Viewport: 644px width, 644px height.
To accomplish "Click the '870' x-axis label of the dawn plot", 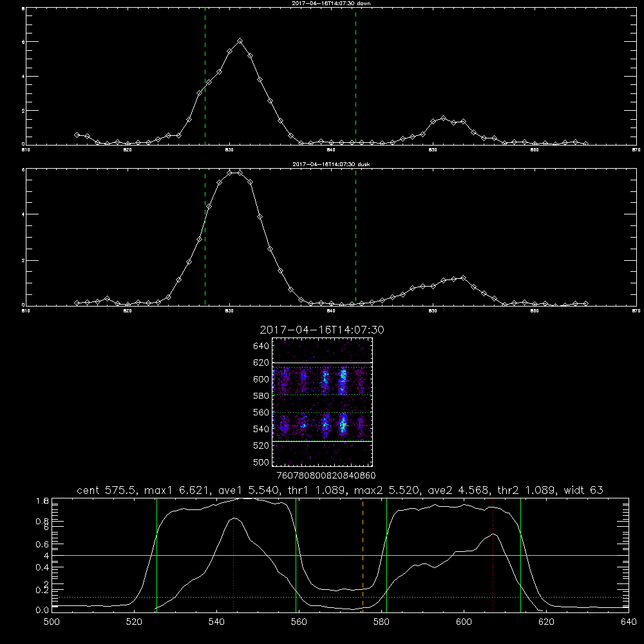I will [x=636, y=150].
